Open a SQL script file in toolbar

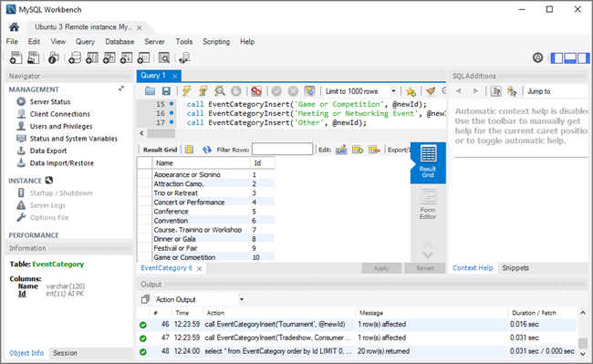point(33,57)
